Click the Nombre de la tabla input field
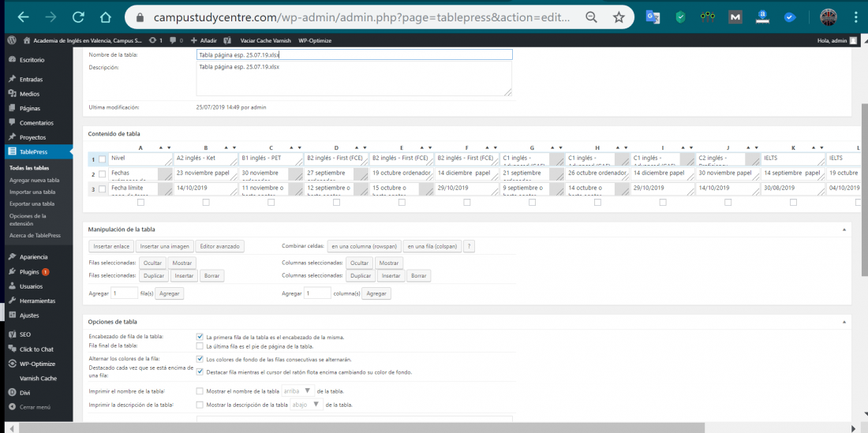The width and height of the screenshot is (868, 433). (354, 54)
